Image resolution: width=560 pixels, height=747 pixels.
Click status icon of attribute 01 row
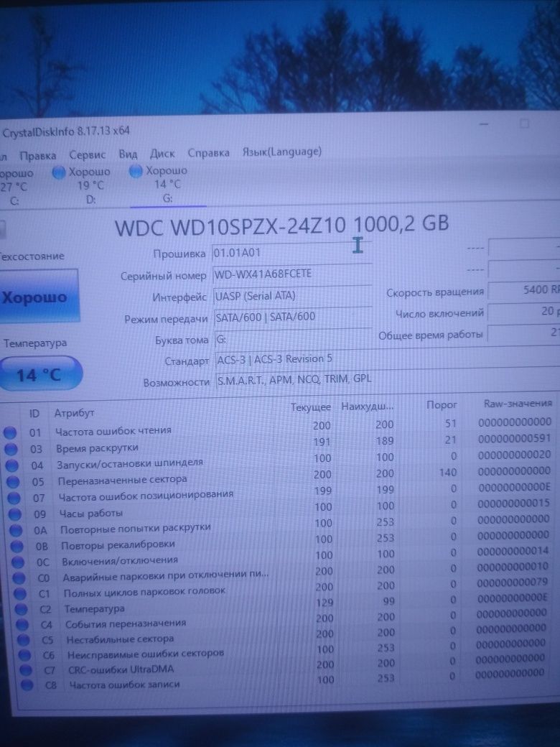click(x=9, y=433)
